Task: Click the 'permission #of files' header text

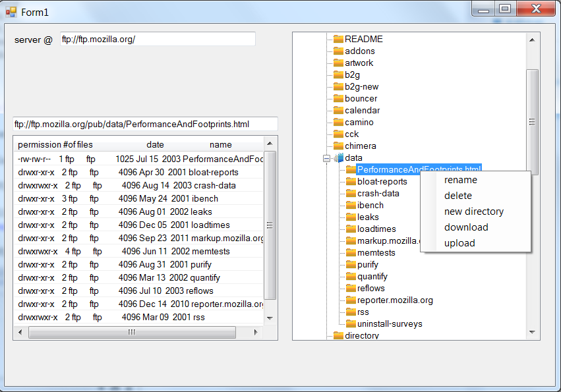Action: pos(55,144)
